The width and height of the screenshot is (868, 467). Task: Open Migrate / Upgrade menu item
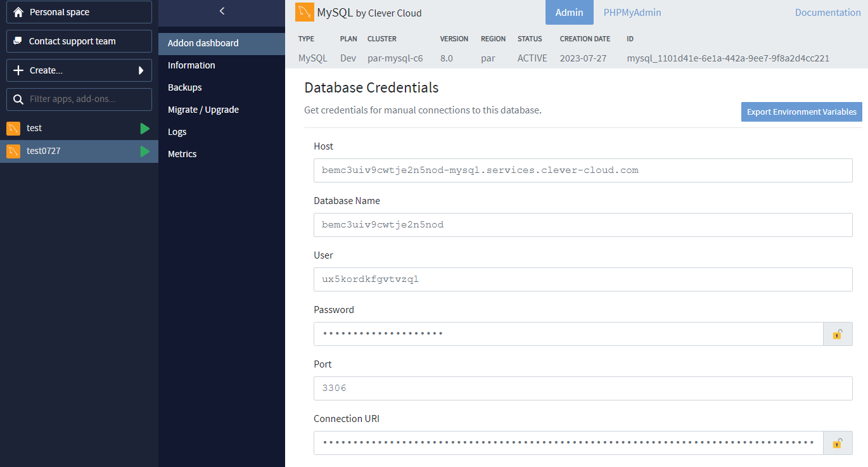[222, 110]
